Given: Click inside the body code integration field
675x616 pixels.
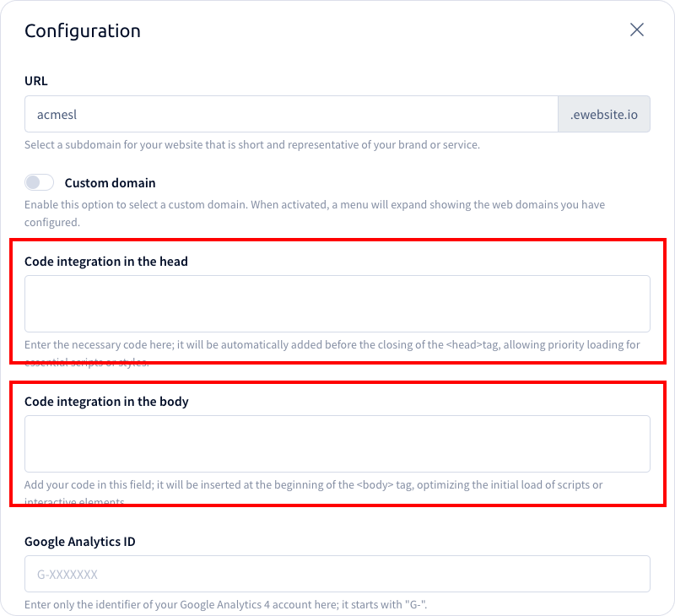Looking at the screenshot, I should 337,443.
